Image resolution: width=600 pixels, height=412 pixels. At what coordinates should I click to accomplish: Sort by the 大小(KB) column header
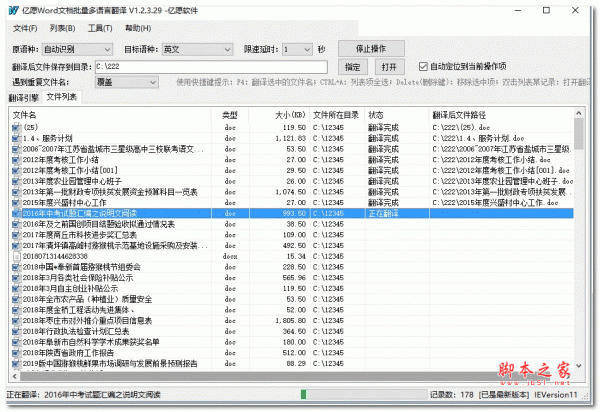(x=279, y=115)
